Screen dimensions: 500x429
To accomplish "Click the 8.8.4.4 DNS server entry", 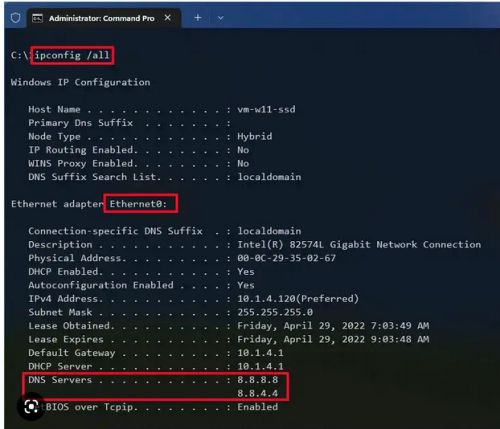I will [x=258, y=393].
